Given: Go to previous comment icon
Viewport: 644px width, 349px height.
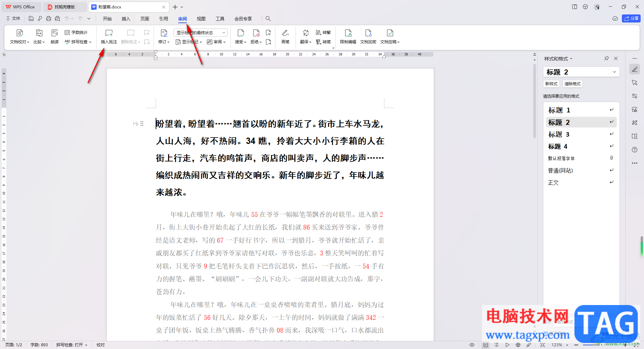Looking at the screenshot, I should [x=147, y=33].
